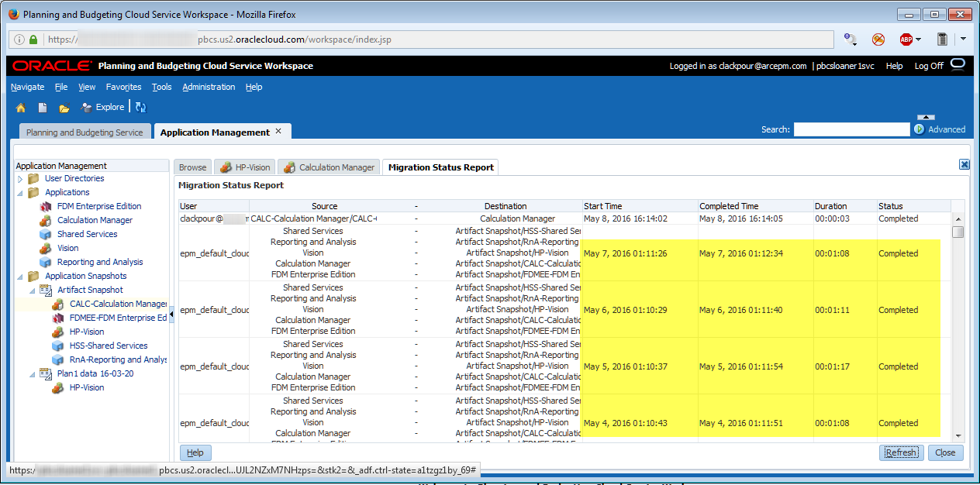The image size is (980, 485).
Task: Click the site information circle icon
Action: click(x=19, y=40)
